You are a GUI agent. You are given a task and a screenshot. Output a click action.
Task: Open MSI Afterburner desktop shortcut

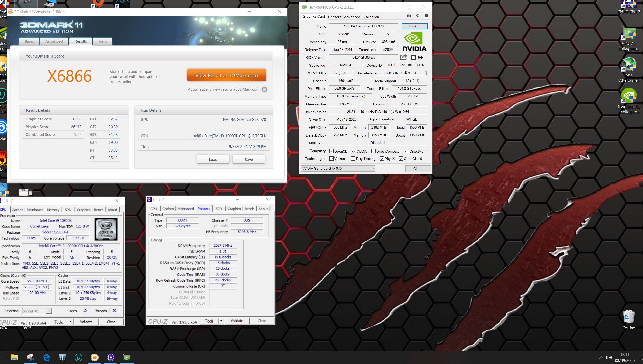[629, 70]
